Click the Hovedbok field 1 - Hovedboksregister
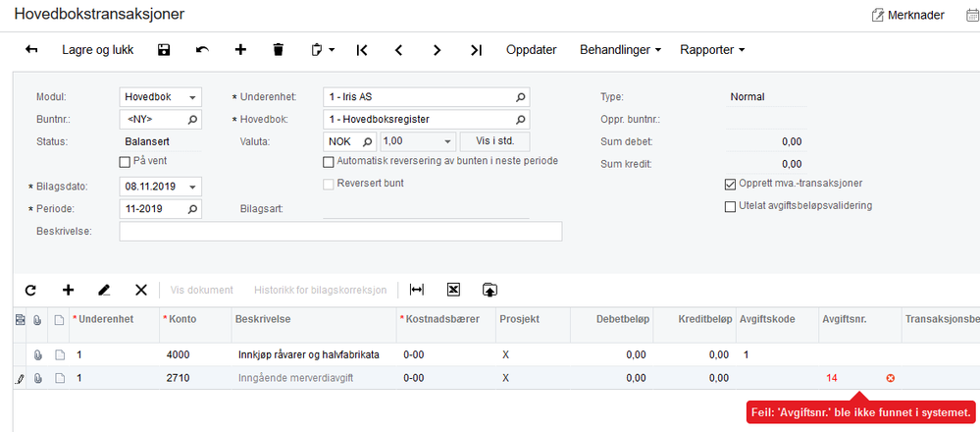This screenshot has height=432, width=980. click(x=427, y=120)
